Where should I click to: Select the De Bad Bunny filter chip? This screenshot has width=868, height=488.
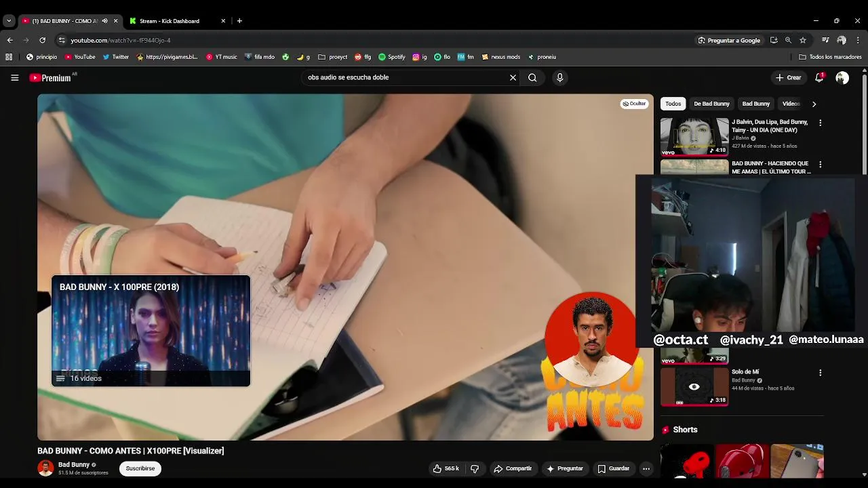(x=711, y=104)
